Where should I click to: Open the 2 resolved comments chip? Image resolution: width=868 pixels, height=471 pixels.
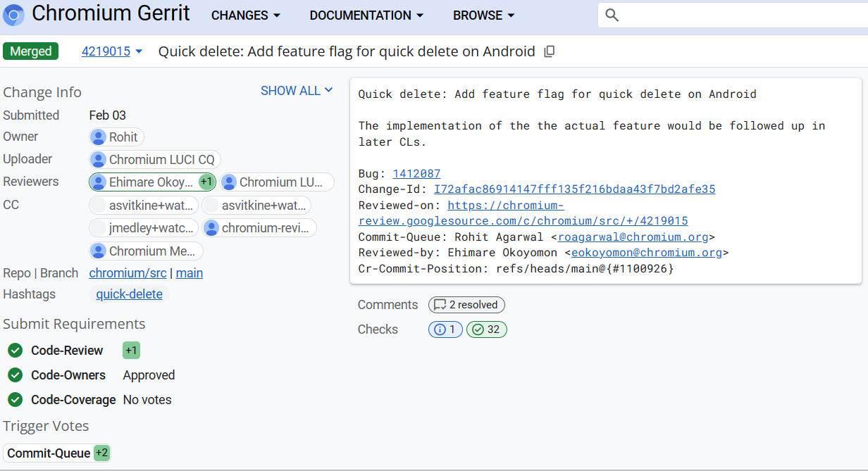[466, 305]
